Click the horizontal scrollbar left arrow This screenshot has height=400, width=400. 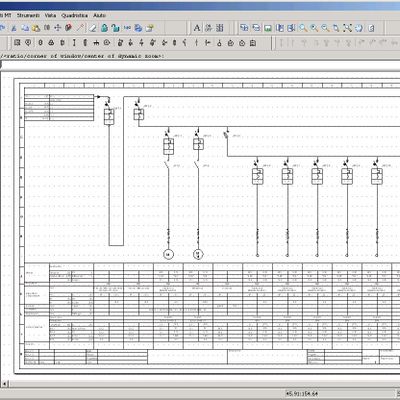pos(5,384)
